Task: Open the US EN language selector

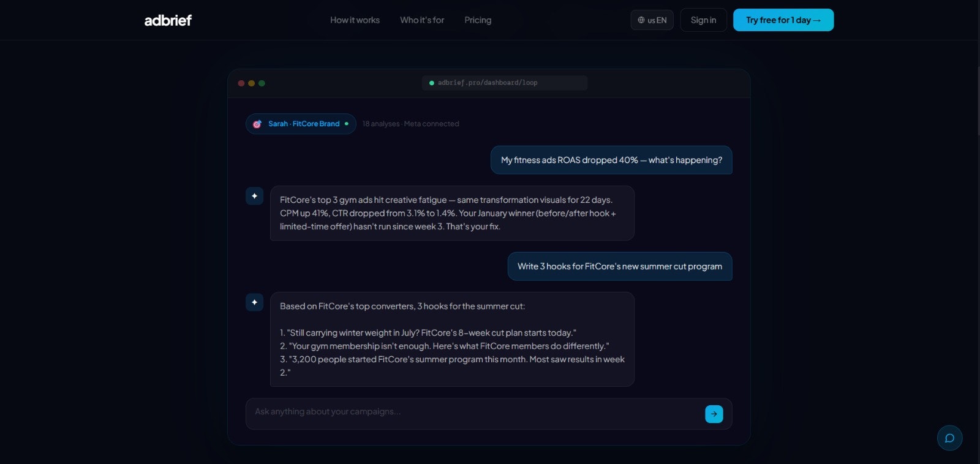Action: (652, 20)
